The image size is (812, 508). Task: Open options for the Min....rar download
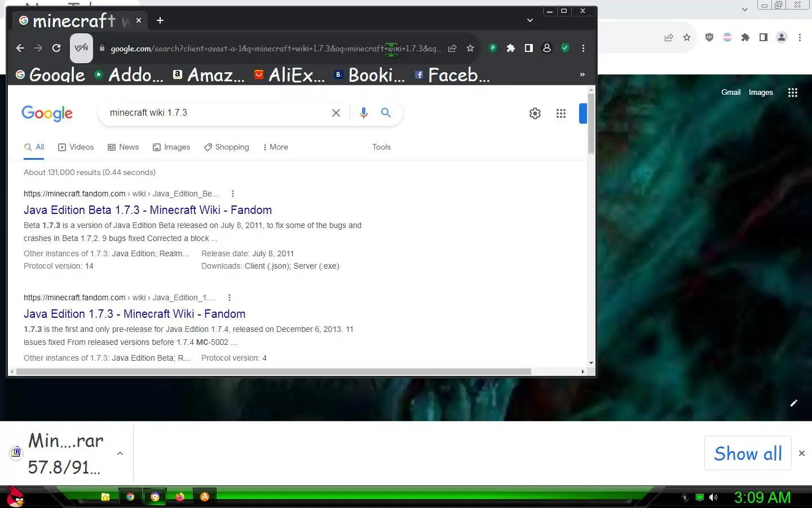[120, 453]
